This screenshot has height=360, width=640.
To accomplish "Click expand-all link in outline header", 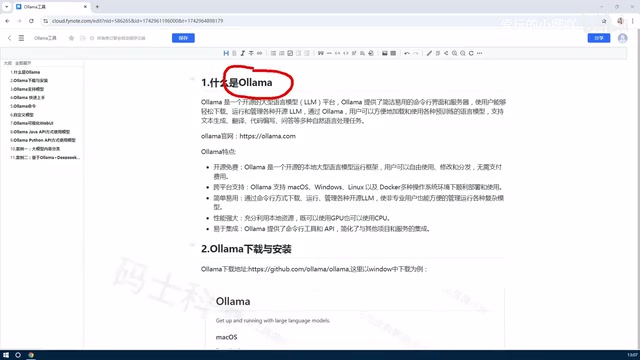I will pos(23,63).
